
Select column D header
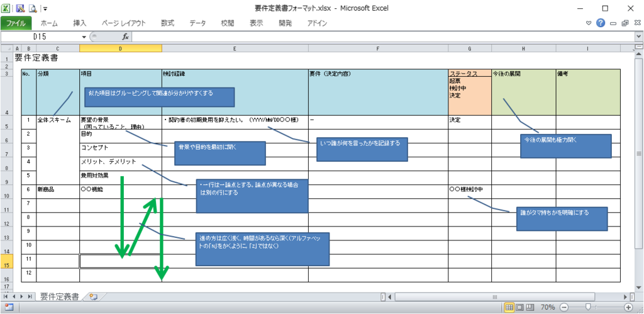(x=120, y=48)
